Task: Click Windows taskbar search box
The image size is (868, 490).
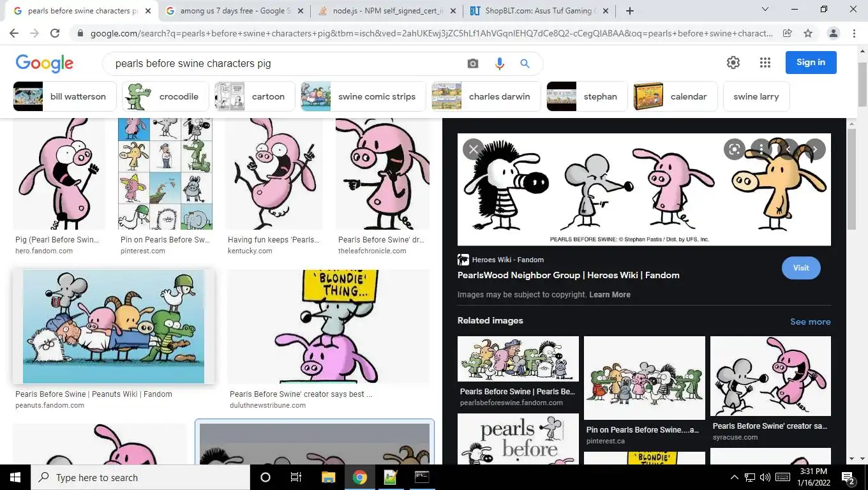Action: (140, 477)
